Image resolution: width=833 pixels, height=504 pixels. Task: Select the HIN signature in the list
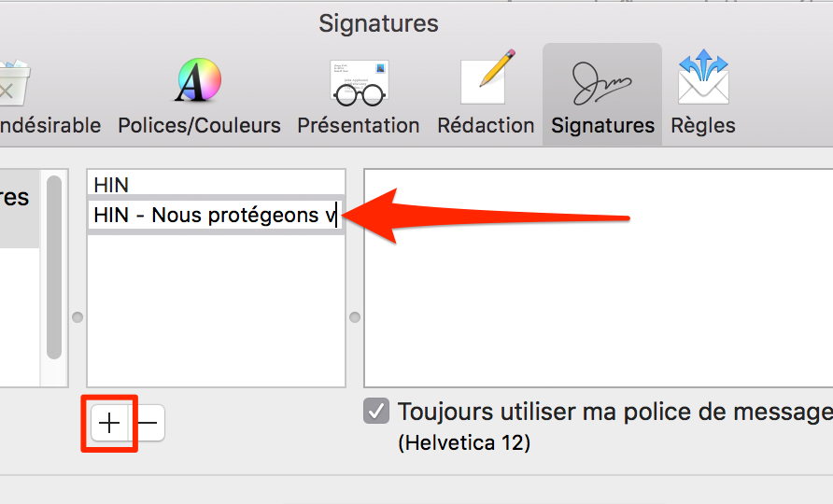point(217,184)
